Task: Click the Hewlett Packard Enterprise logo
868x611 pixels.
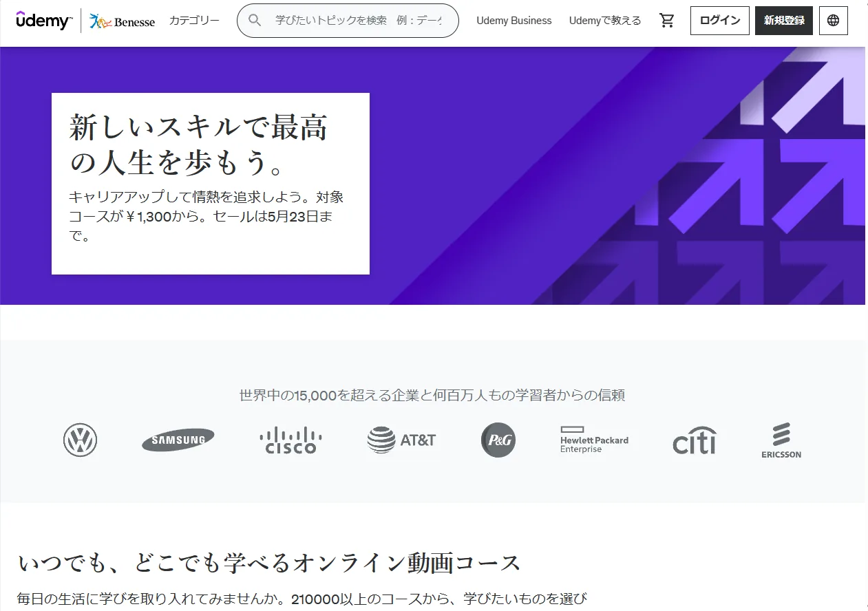Action: pyautogui.click(x=594, y=440)
